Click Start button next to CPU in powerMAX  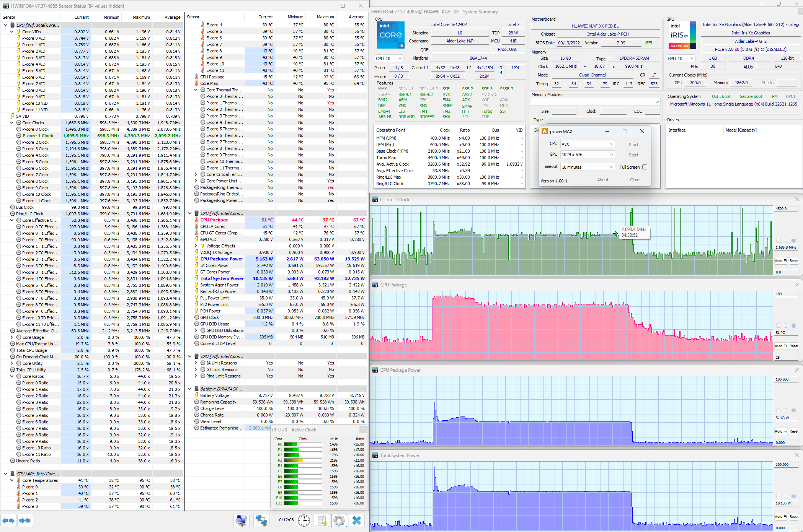(x=633, y=145)
